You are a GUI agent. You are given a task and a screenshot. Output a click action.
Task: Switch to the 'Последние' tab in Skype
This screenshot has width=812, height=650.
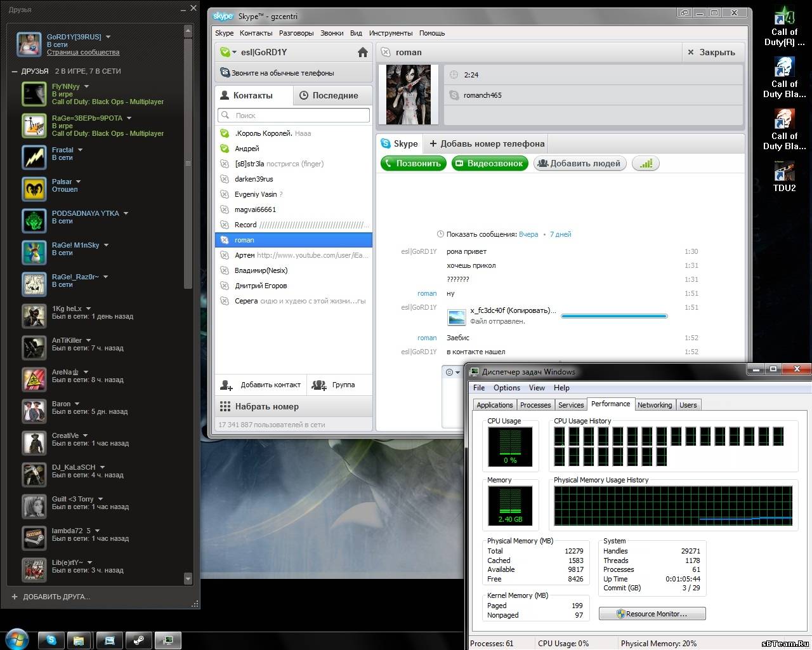333,95
